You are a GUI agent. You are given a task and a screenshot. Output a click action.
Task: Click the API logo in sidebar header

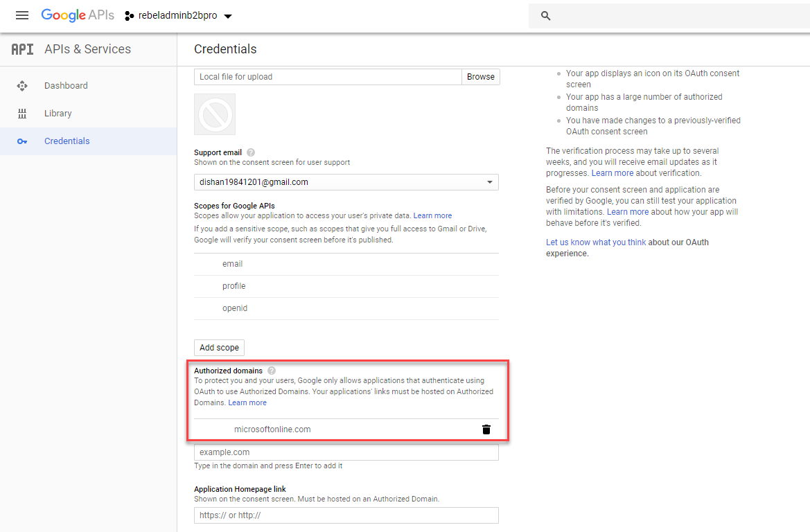tap(22, 49)
